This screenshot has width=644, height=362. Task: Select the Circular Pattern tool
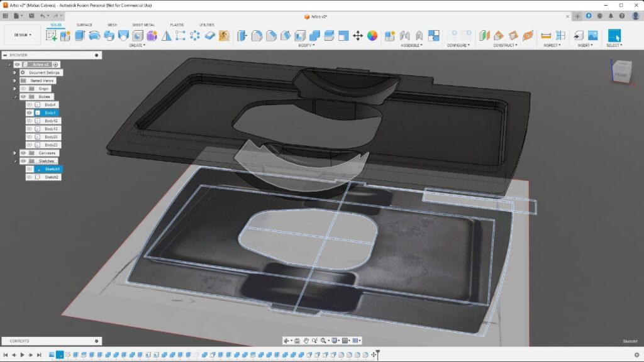pyautogui.click(x=195, y=36)
